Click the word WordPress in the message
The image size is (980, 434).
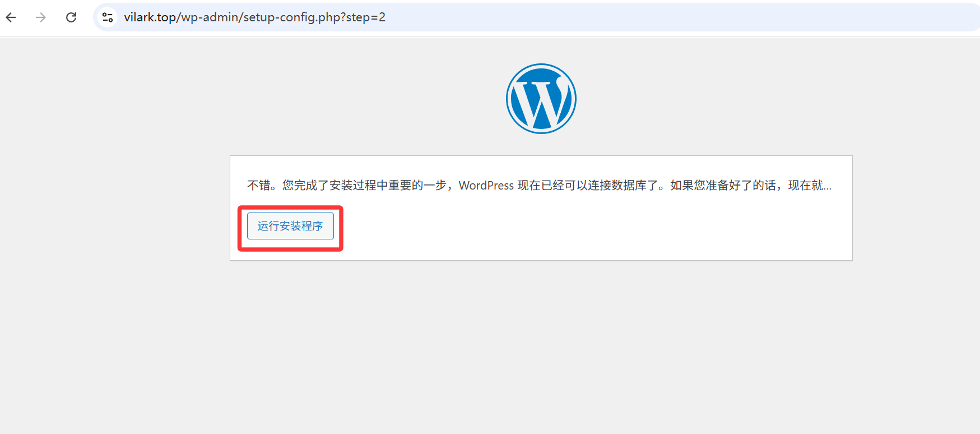(486, 186)
